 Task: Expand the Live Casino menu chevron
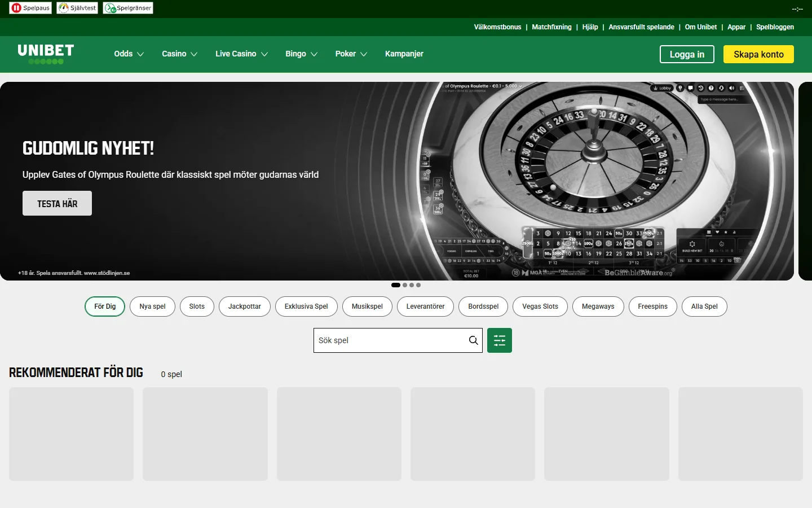[x=264, y=54]
